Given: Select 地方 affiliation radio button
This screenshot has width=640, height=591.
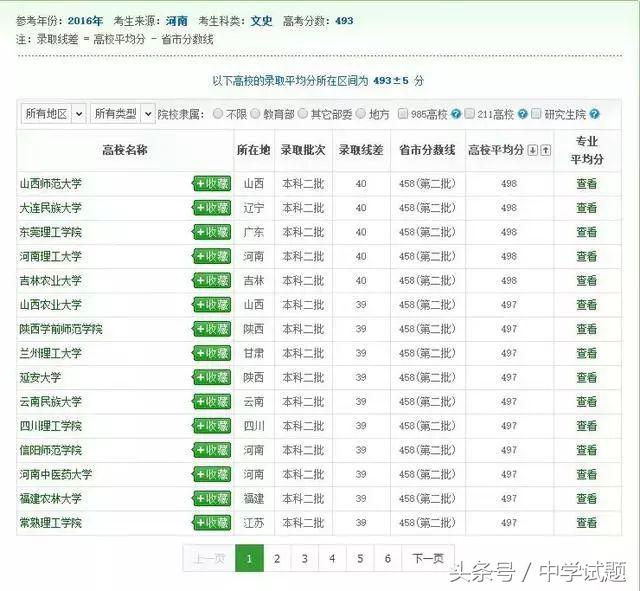Looking at the screenshot, I should 361,114.
